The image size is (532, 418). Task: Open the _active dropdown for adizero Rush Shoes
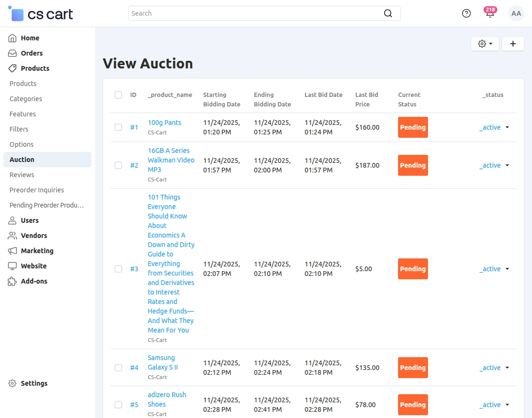(x=494, y=404)
